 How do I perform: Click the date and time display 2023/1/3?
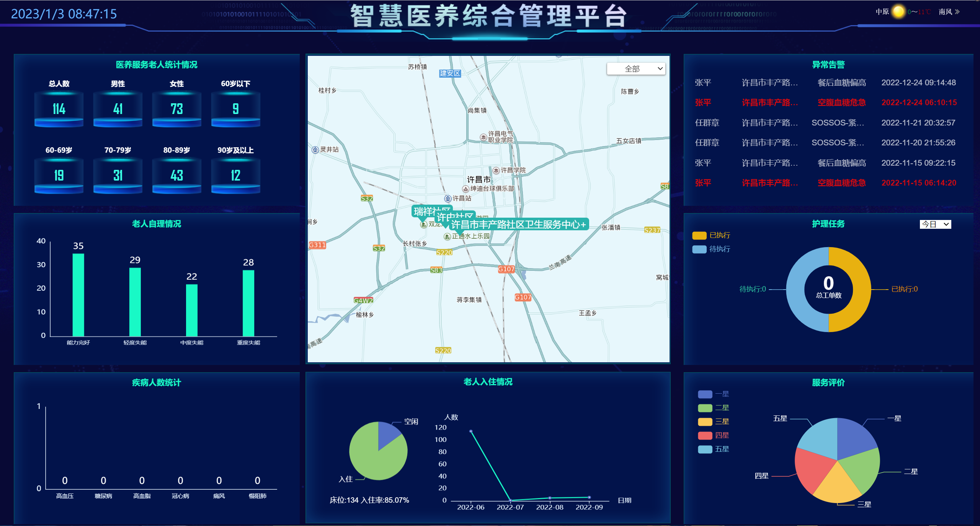[x=64, y=14]
